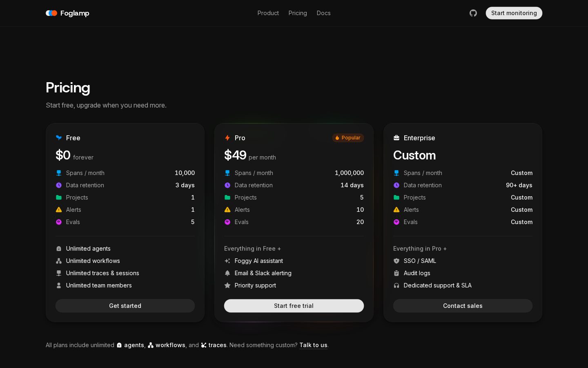
Task: Click the Audit logs clipboard icon
Action: tap(396, 273)
